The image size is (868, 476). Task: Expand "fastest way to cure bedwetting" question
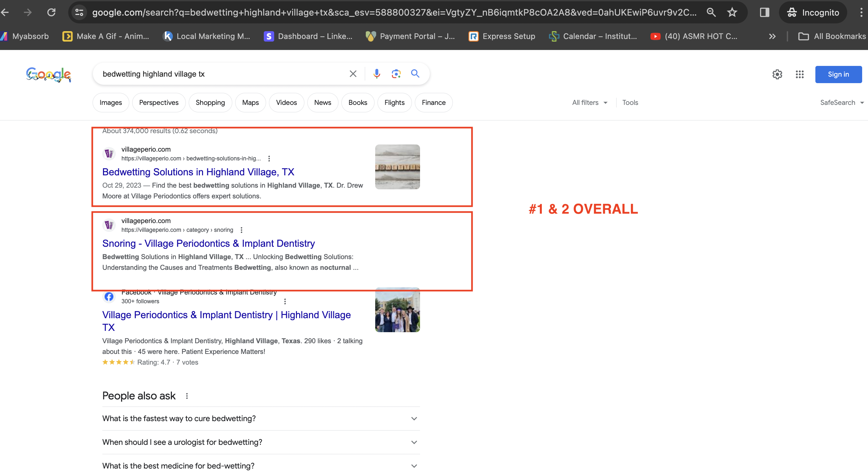click(261, 419)
